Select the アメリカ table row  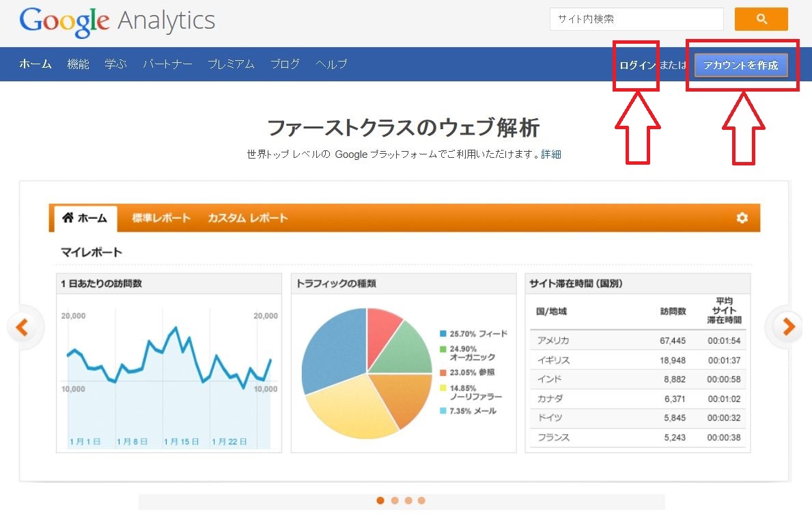click(x=638, y=340)
